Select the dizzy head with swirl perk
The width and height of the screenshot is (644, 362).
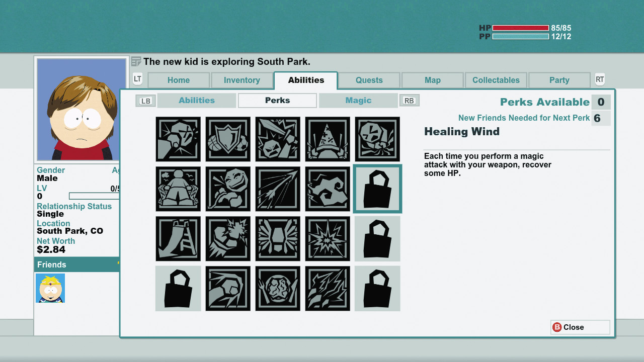pyautogui.click(x=377, y=139)
